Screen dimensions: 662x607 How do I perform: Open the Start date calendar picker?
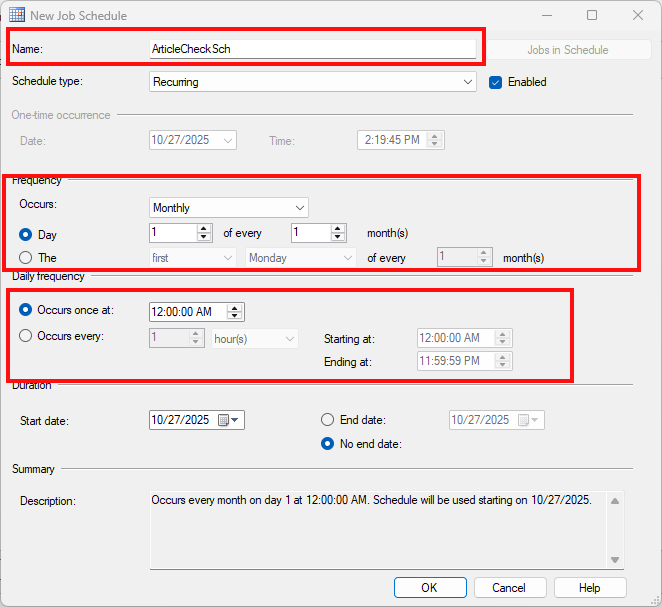229,420
